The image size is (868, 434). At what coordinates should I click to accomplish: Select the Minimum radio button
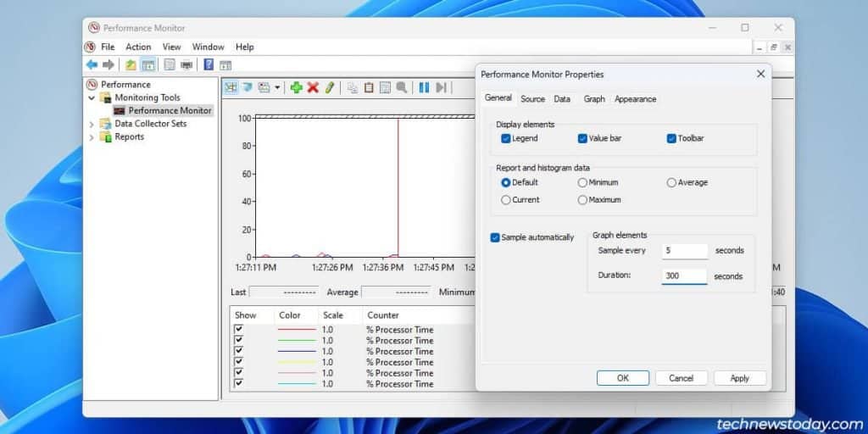coord(582,182)
